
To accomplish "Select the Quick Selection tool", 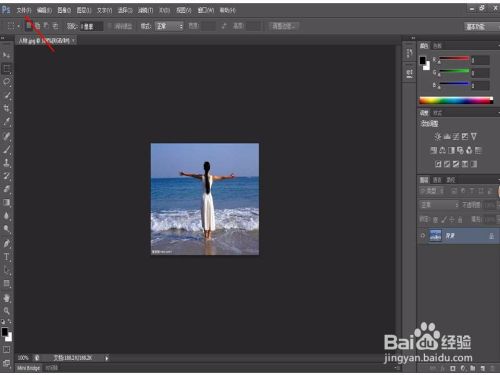I will coord(6,95).
